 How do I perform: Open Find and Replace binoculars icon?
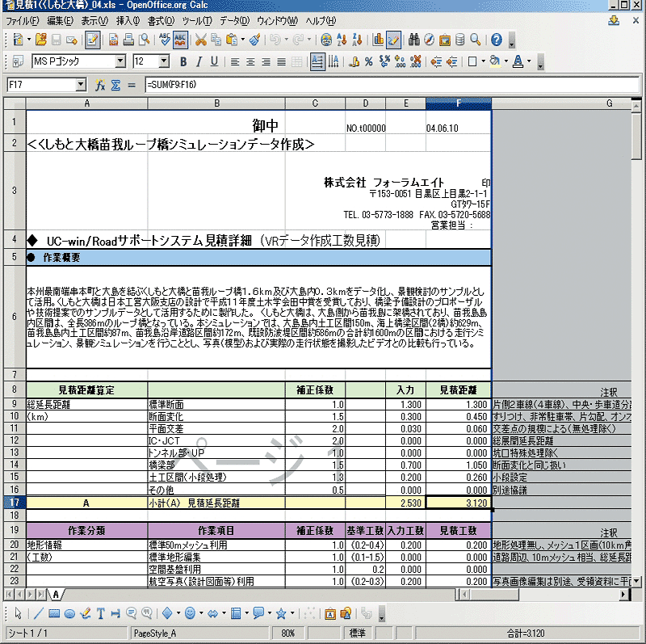pyautogui.click(x=414, y=40)
